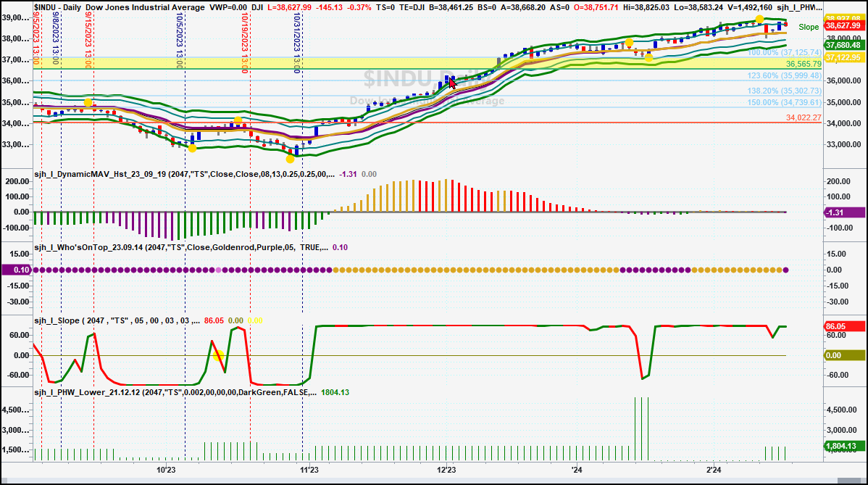The image size is (868, 485).
Task: Click the 200.00 label on right DynamicMAV axis
Action: click(840, 181)
